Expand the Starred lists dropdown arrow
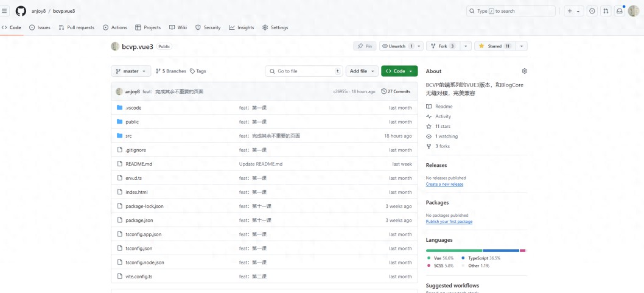The image size is (644, 293). click(522, 46)
